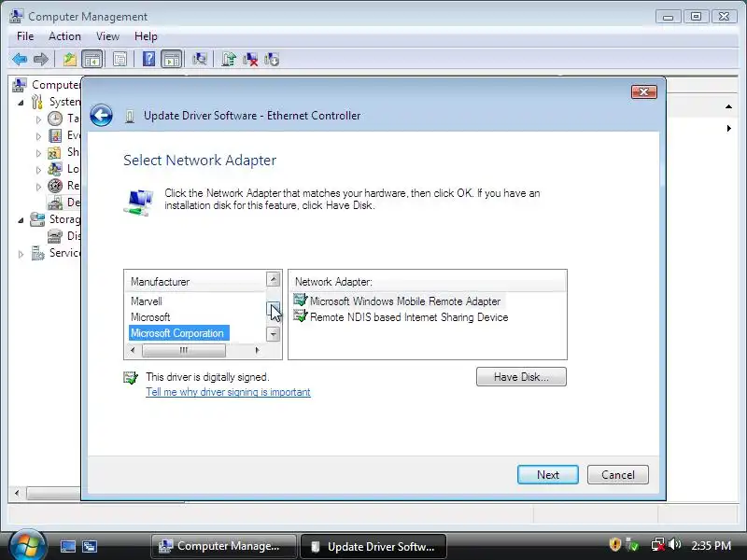
Task: Collapse the Storage tree node
Action: tap(21, 220)
